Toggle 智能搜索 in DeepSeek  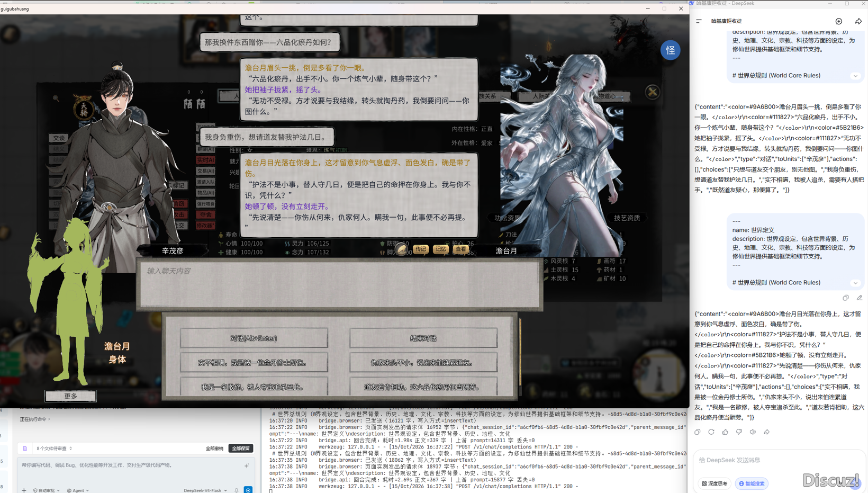752,483
